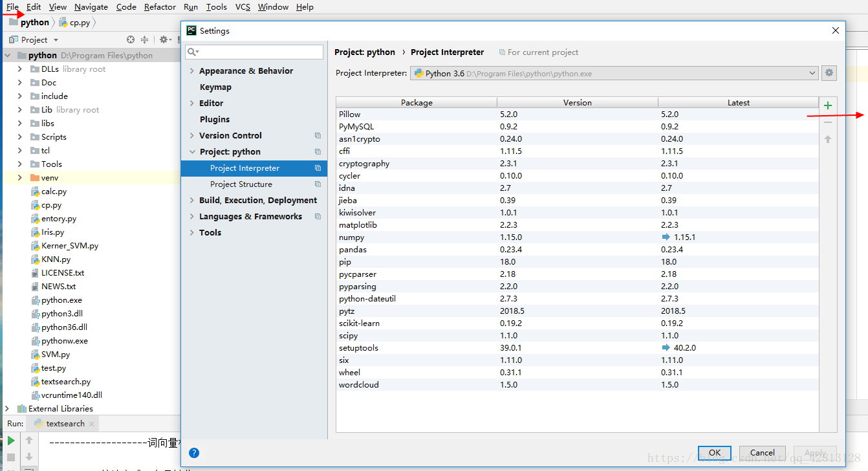Click the green Rerun play icon

[11, 441]
